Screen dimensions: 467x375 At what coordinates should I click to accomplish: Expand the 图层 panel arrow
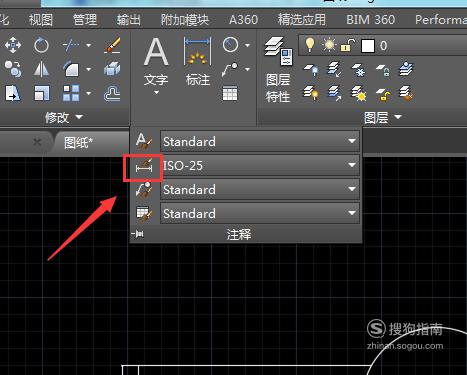tap(398, 117)
